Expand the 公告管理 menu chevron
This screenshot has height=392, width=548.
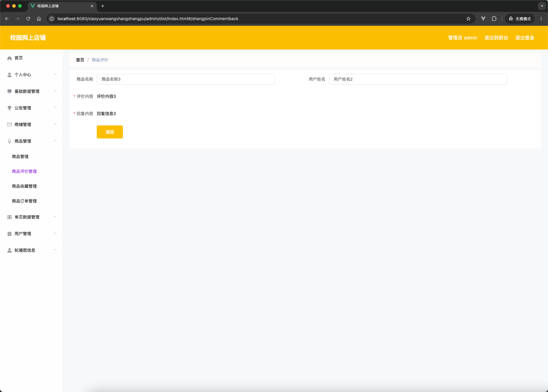click(55, 107)
